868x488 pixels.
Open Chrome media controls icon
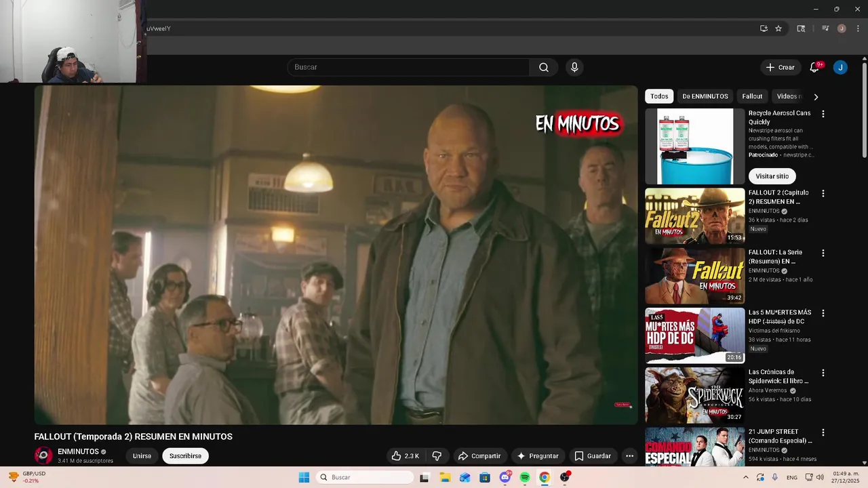(x=825, y=28)
